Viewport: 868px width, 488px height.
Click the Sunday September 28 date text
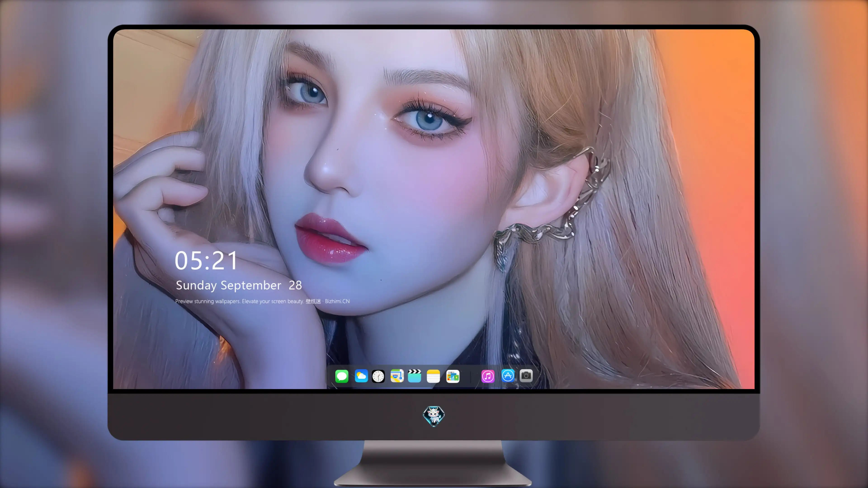(238, 285)
